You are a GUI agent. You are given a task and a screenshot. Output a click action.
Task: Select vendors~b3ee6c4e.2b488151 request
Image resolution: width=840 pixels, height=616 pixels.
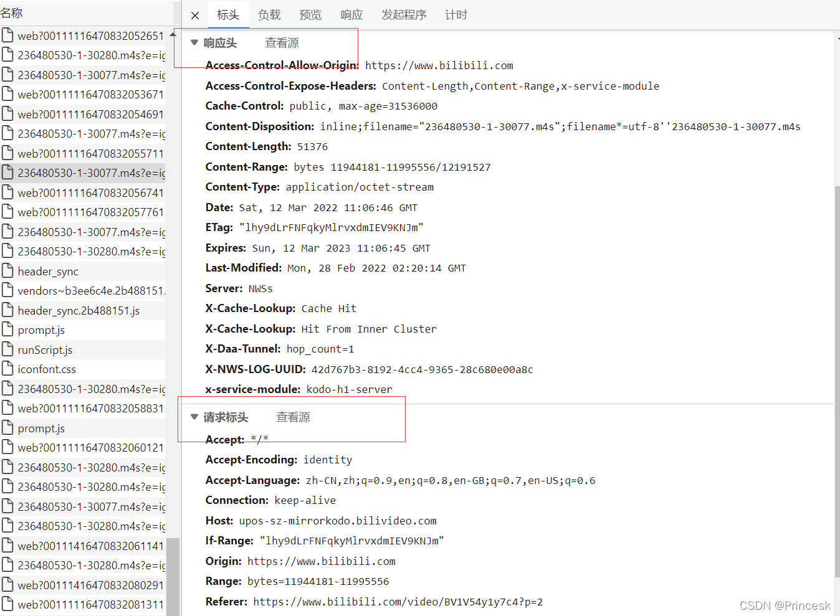pos(83,290)
